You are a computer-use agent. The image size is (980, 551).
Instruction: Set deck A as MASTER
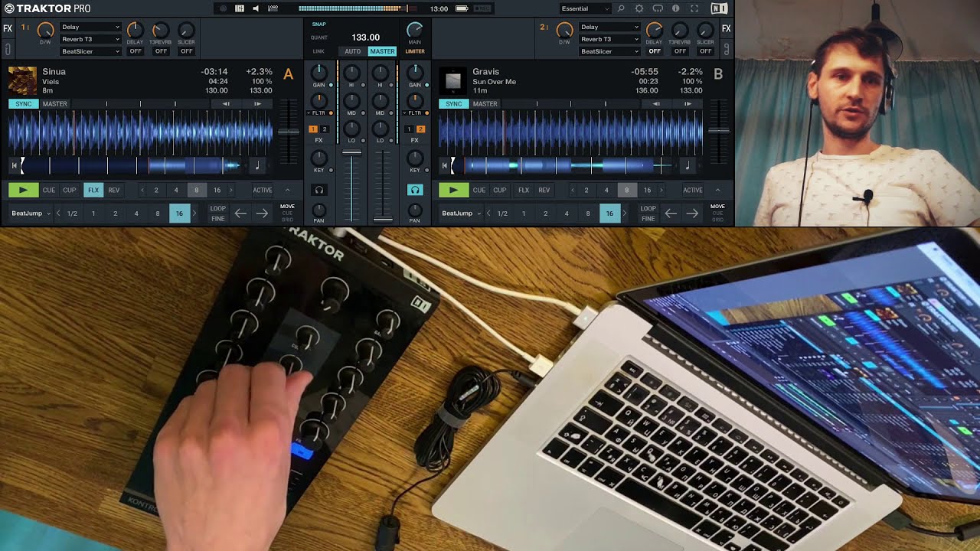54,103
